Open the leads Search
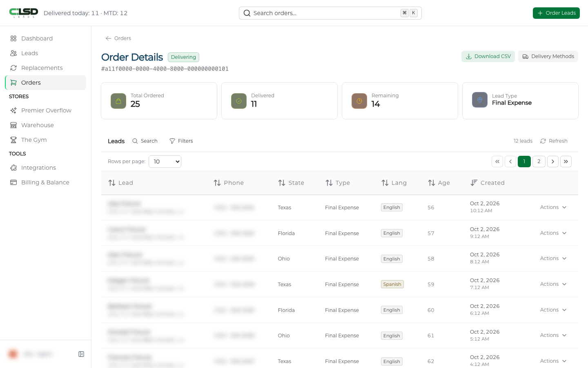 click(145, 141)
